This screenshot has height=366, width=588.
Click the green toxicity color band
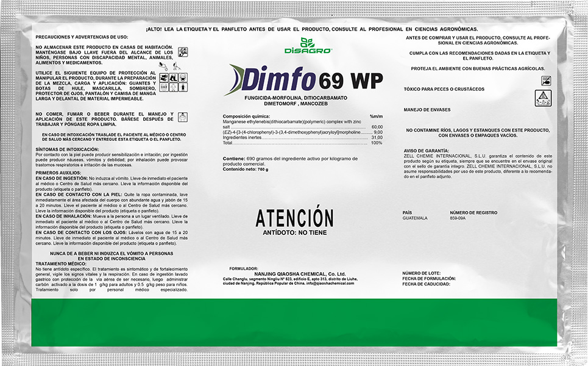(x=294, y=322)
